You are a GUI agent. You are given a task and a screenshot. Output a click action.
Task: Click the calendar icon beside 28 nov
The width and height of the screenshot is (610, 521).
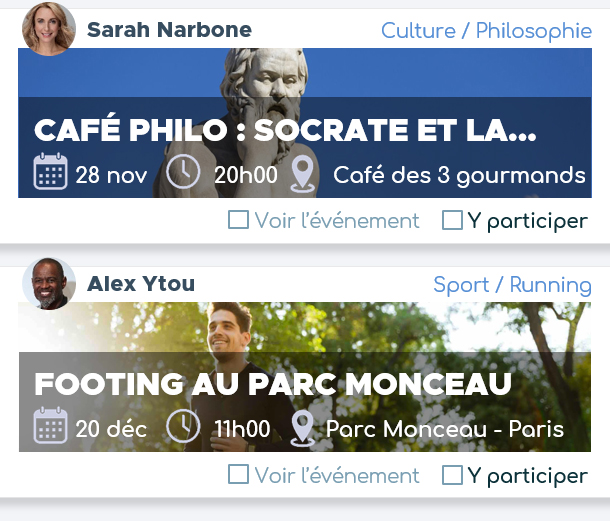coord(50,173)
